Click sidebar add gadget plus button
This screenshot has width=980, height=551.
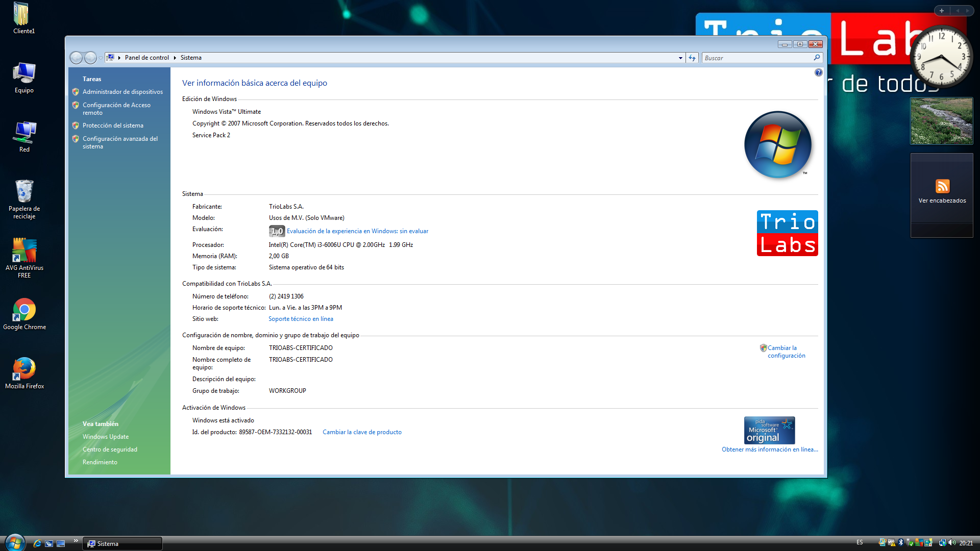(x=942, y=11)
